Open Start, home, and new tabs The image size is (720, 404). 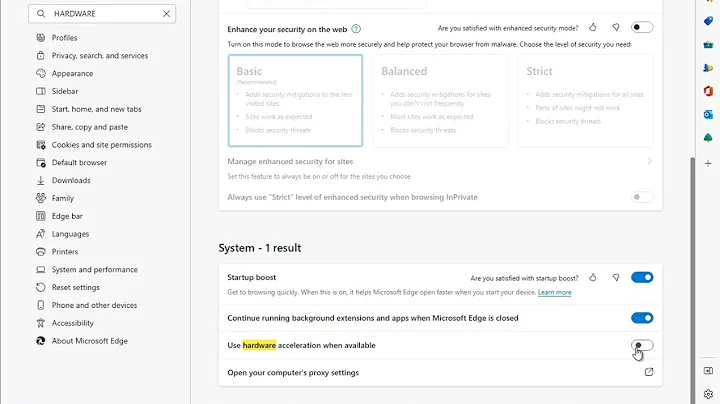96,109
